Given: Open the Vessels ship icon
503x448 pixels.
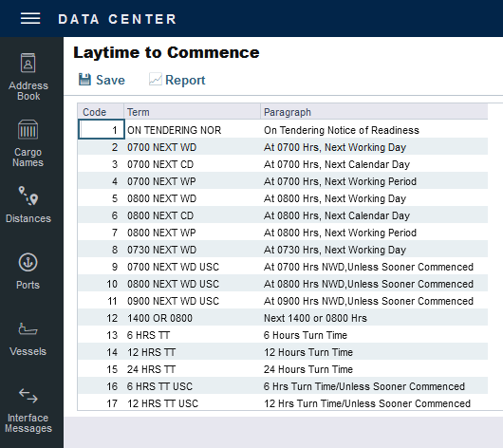Looking at the screenshot, I should (x=28, y=329).
